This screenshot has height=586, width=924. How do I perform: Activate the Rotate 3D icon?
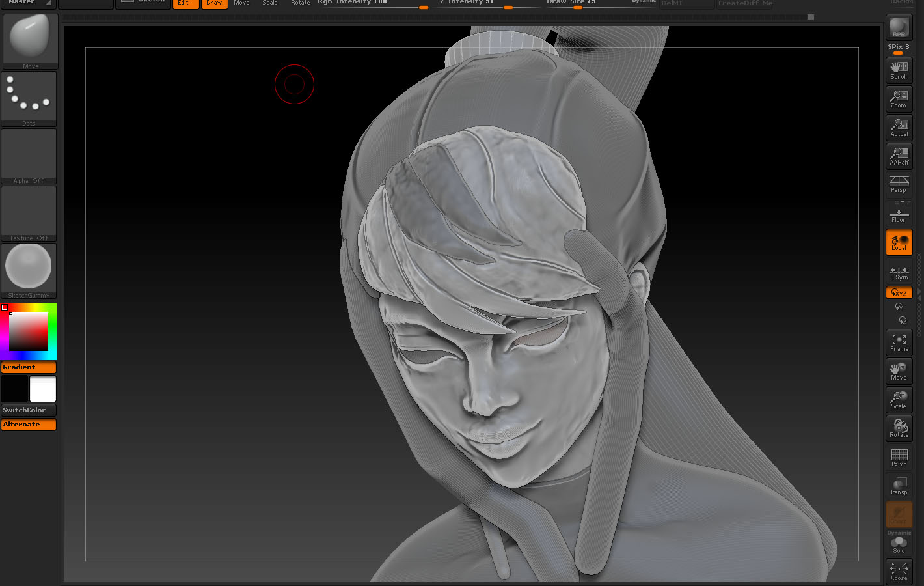coord(899,427)
